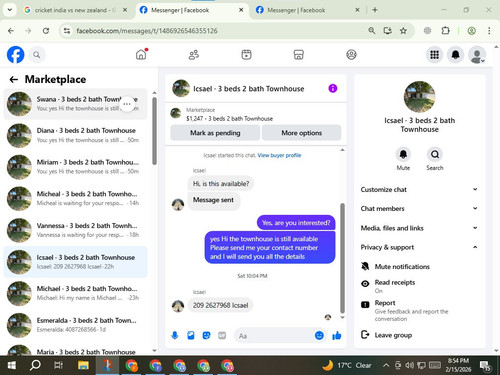
Task: Click the browser zoom magnifier icon
Action: [372, 31]
